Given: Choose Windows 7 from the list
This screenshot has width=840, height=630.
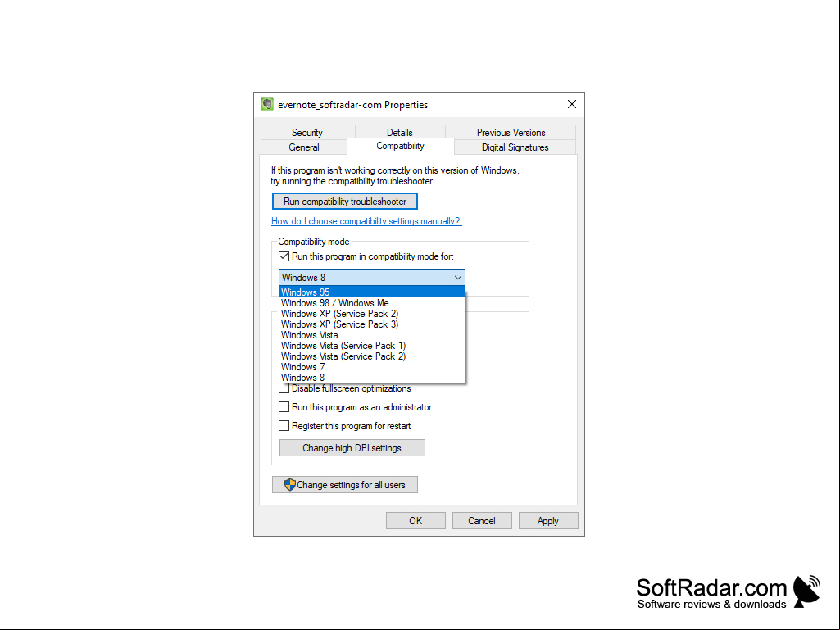Looking at the screenshot, I should [x=372, y=367].
